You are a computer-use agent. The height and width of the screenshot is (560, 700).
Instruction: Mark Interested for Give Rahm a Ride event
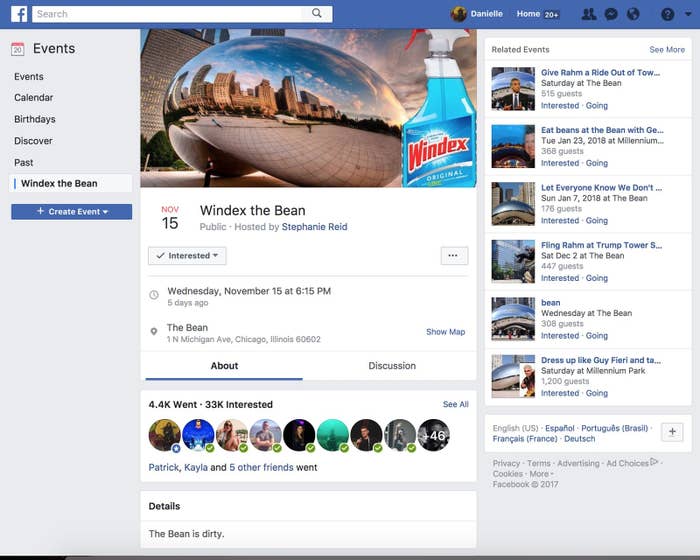(x=560, y=106)
